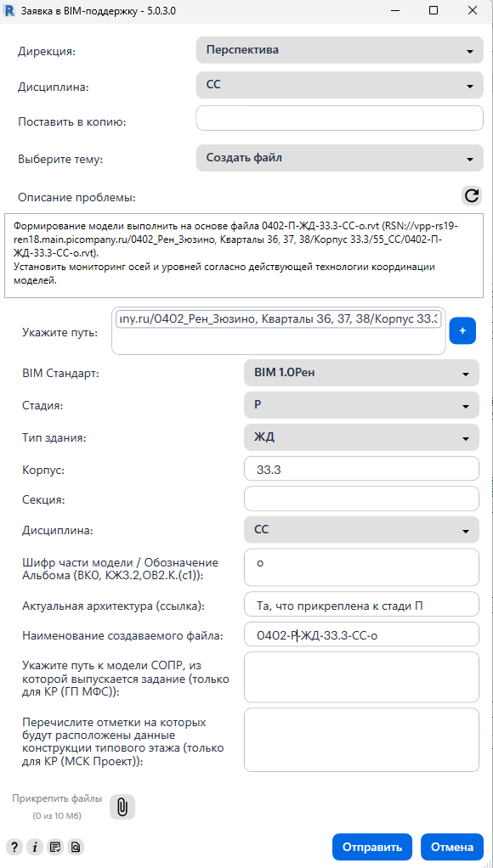Click the Revit app icon in title bar
Viewport: 493px width, 868px height.
click(x=8, y=10)
